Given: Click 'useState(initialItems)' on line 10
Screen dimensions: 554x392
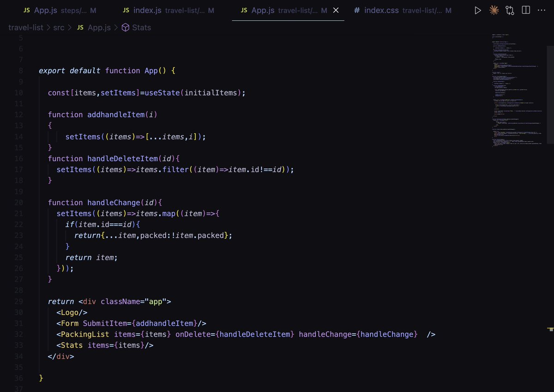Looking at the screenshot, I should pos(193,93).
